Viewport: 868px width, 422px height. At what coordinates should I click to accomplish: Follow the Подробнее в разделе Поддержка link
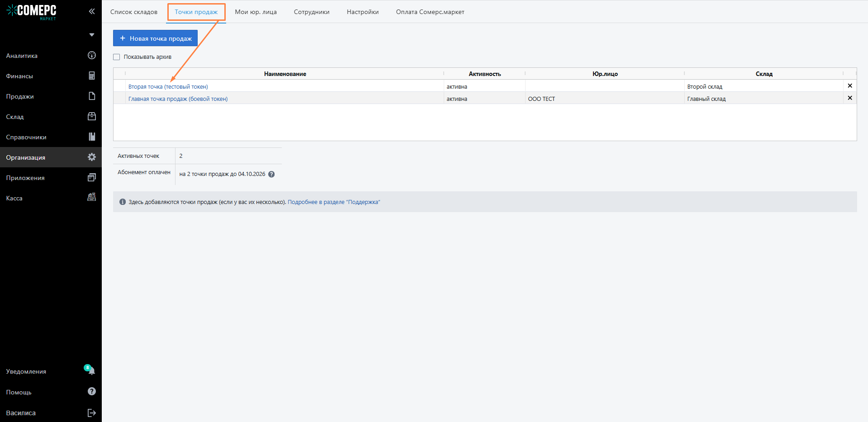coord(333,202)
